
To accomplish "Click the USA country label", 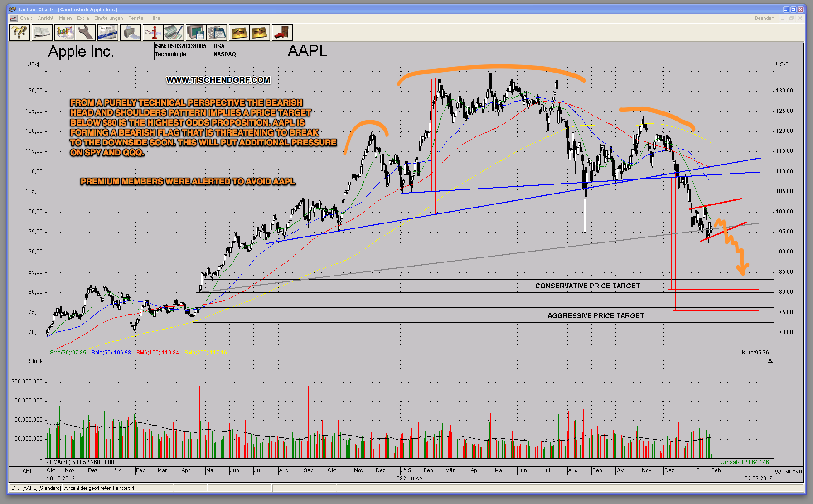I will pos(219,46).
